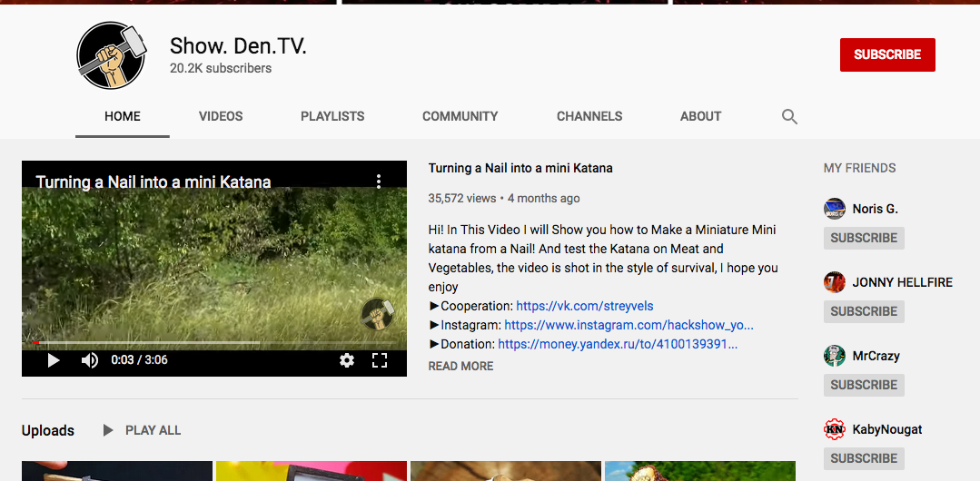Image resolution: width=980 pixels, height=481 pixels.
Task: Click the 35,572 views text
Action: click(462, 199)
